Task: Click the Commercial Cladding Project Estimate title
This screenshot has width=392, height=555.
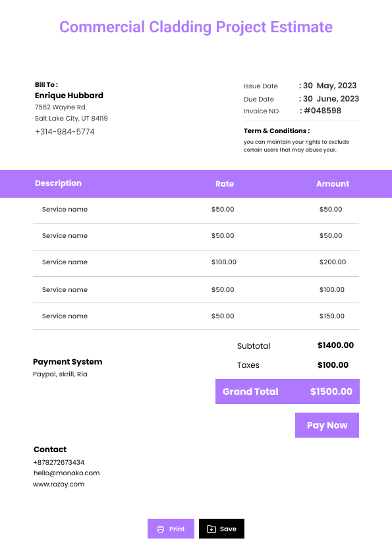Action: click(x=196, y=27)
